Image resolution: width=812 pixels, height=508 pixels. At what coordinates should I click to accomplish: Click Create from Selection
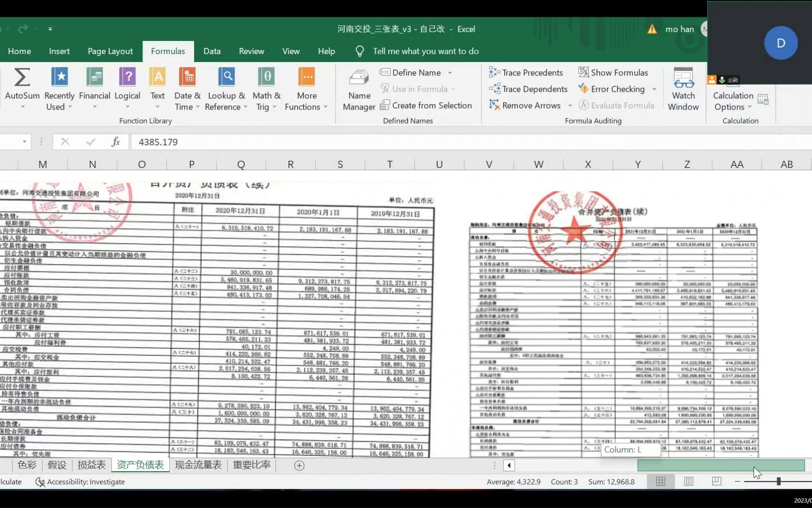pyautogui.click(x=426, y=105)
